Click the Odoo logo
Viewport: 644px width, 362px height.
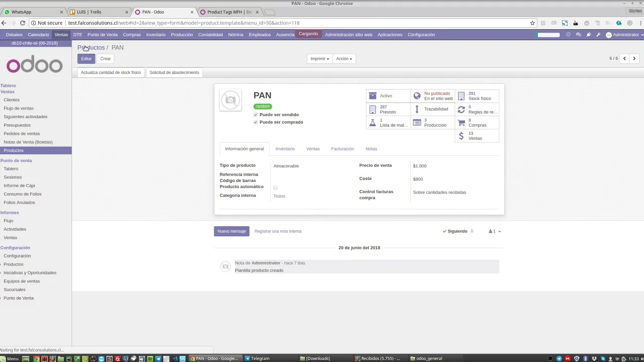34,65
